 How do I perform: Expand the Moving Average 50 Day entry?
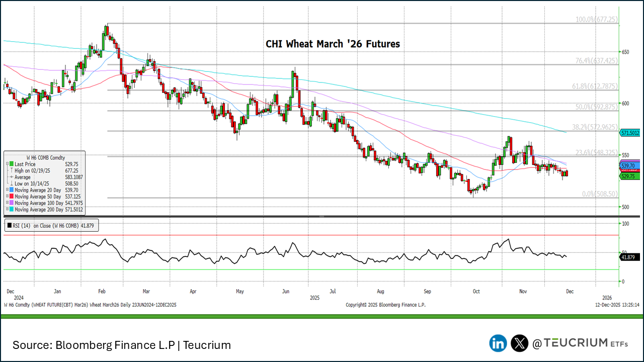[7, 197]
